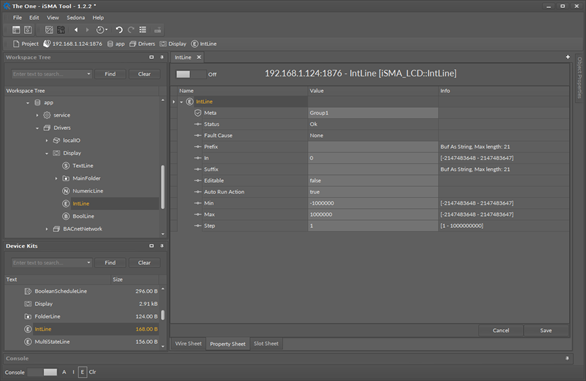Screen dimensions: 586x381
Task: Click Find in Workspace Tree search
Action: 110,74
